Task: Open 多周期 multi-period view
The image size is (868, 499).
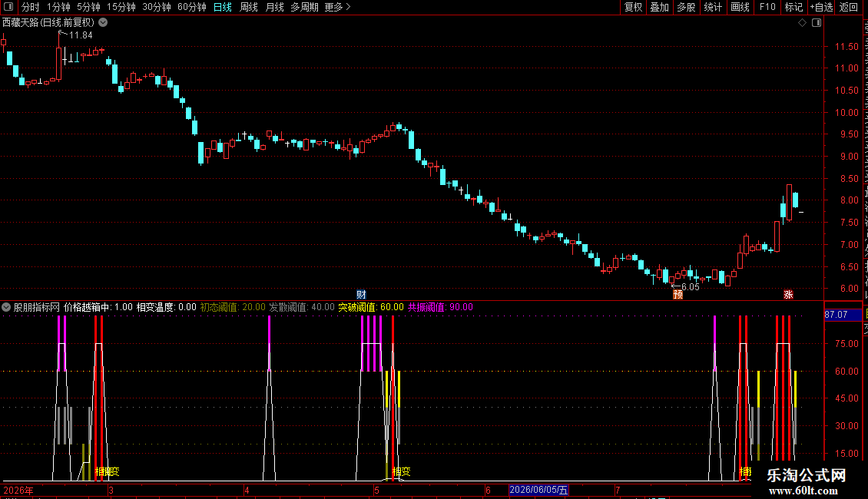Action: click(304, 7)
